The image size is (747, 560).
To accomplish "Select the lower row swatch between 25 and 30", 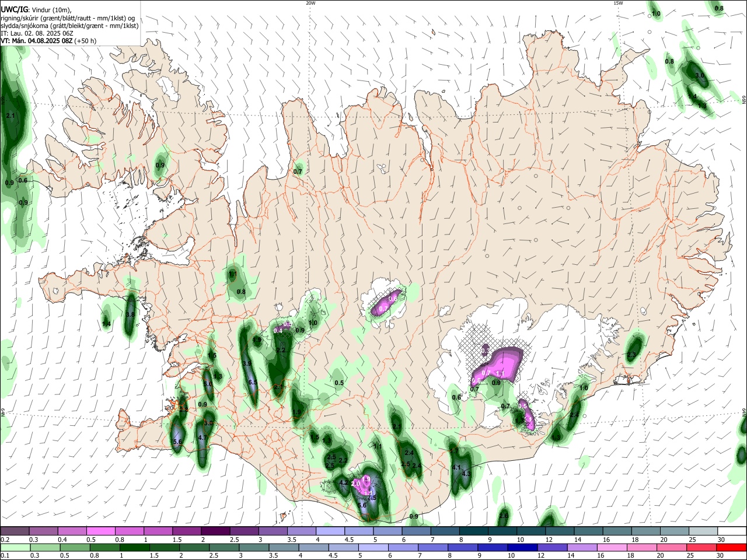I will [x=702, y=547].
